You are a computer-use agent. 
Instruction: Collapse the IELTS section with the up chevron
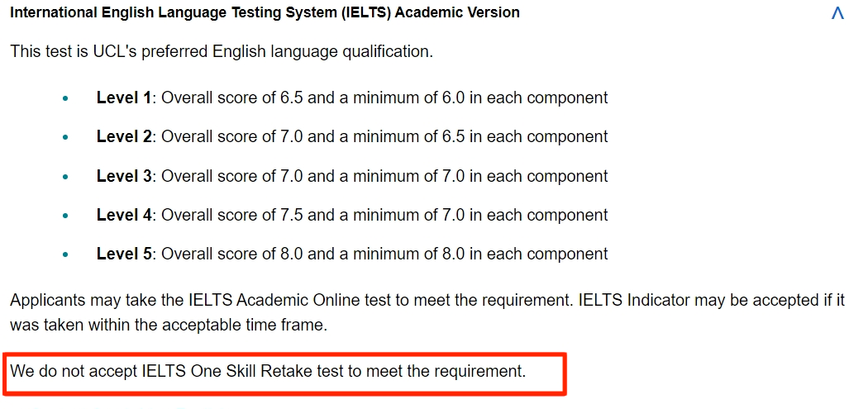pos(837,13)
